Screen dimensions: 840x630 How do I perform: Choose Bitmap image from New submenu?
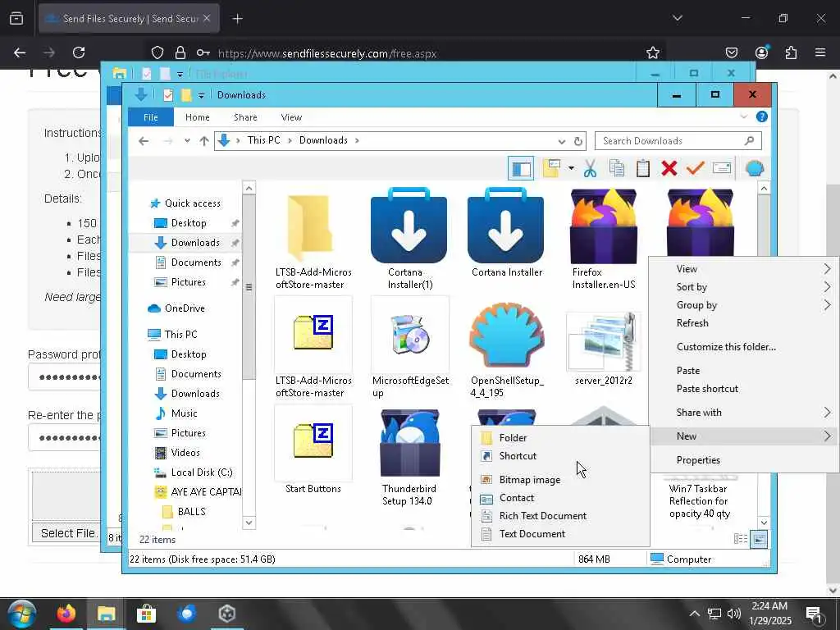pos(560,479)
